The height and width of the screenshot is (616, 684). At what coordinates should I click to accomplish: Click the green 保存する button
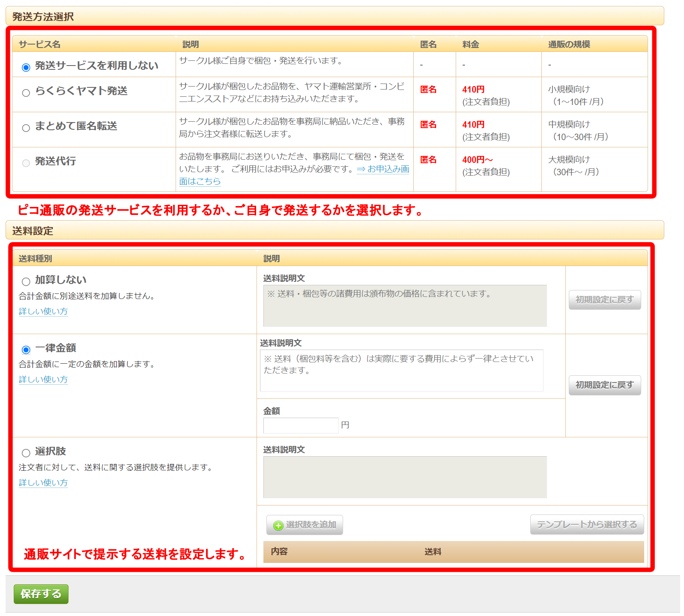[x=41, y=594]
